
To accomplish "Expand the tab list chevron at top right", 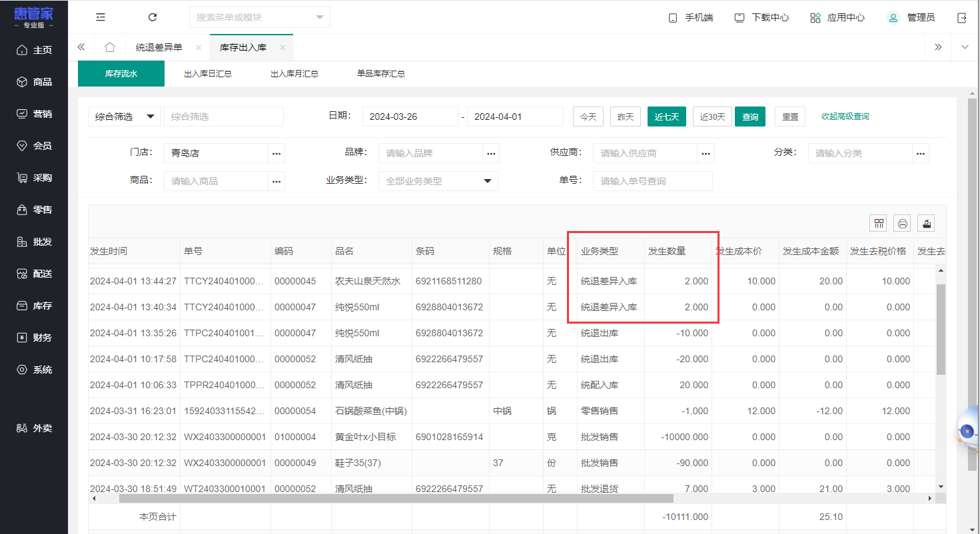I will coord(965,47).
